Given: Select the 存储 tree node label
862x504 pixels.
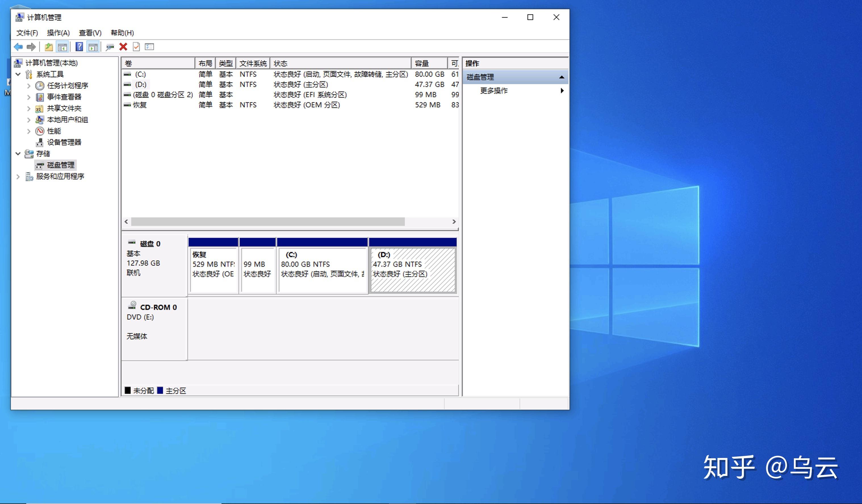Looking at the screenshot, I should pos(43,154).
